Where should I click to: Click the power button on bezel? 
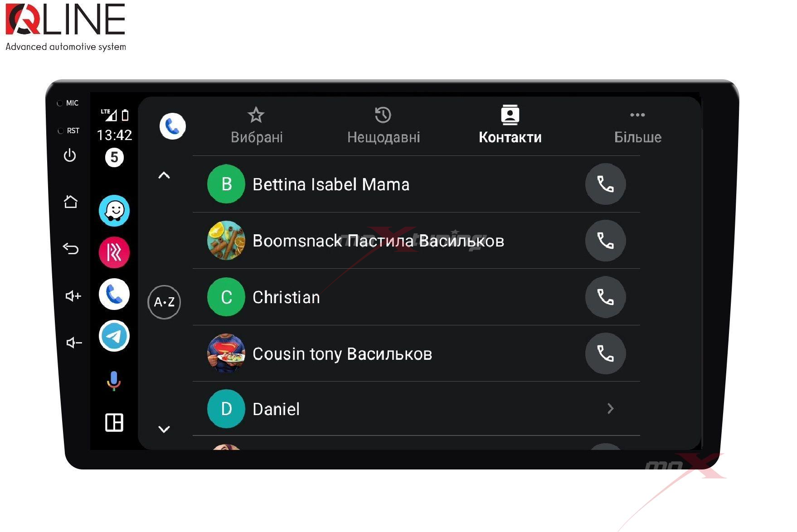coord(70,155)
